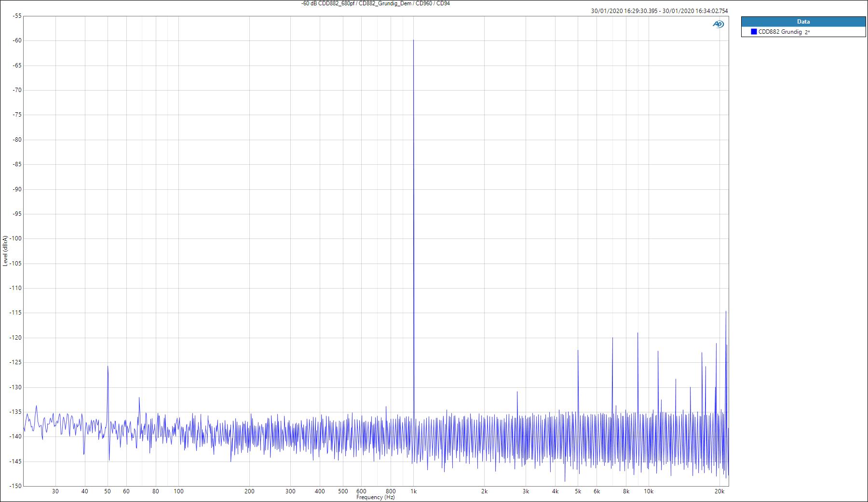Select the Level (dBrA) axis label
This screenshot has height=502, width=868.
point(5,251)
